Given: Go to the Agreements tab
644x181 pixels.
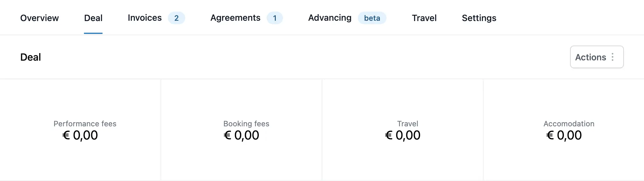Looking at the screenshot, I should click(235, 18).
